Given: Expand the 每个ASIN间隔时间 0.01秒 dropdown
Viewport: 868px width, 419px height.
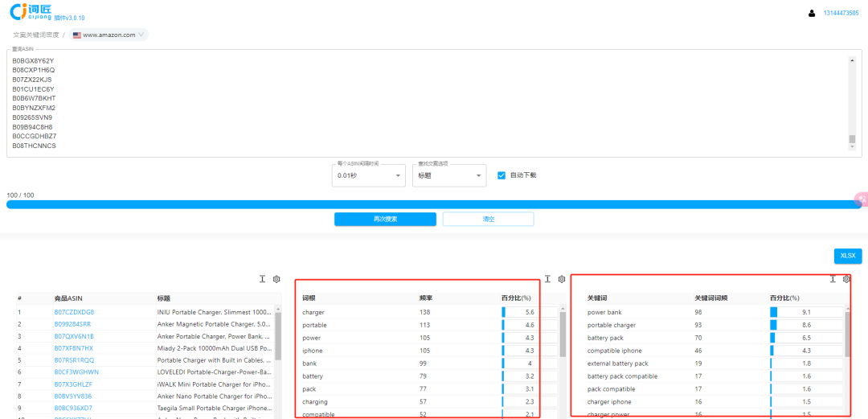Looking at the screenshot, I should [x=369, y=175].
